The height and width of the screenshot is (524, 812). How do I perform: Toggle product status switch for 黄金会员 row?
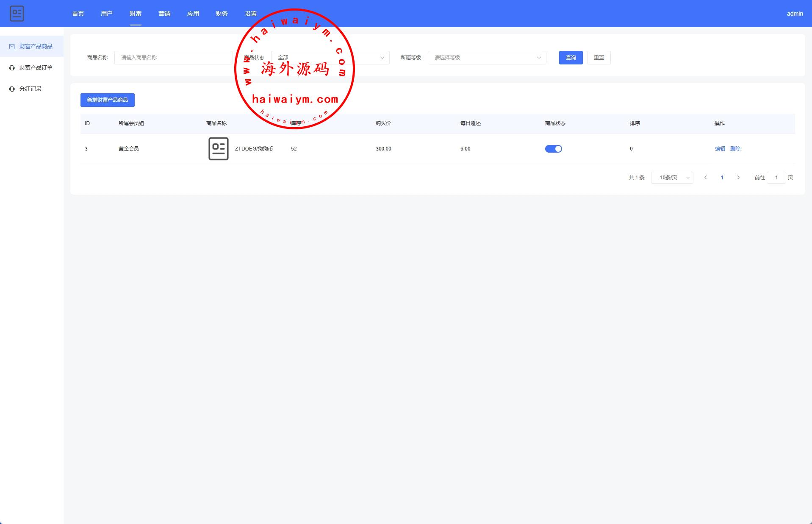(x=553, y=149)
